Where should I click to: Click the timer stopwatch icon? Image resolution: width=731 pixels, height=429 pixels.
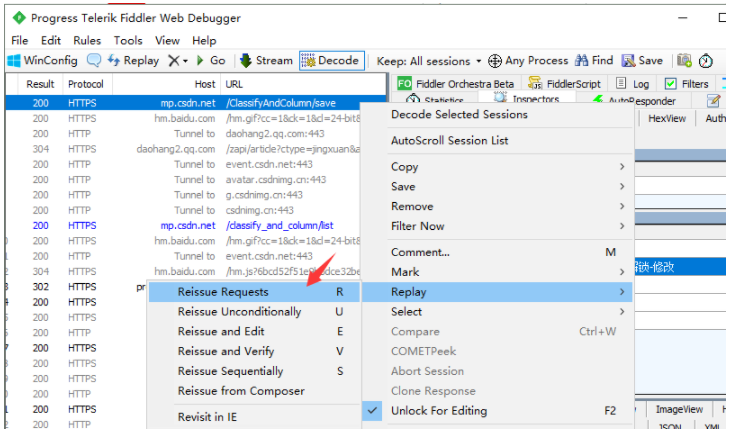click(705, 61)
